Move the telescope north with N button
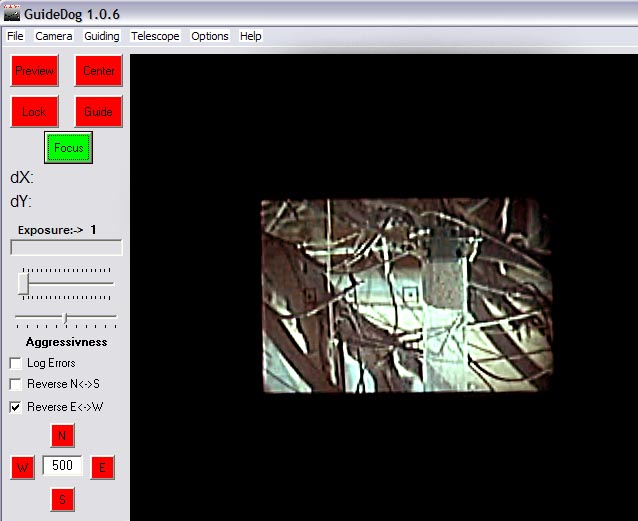Image resolution: width=638 pixels, height=521 pixels. [63, 436]
